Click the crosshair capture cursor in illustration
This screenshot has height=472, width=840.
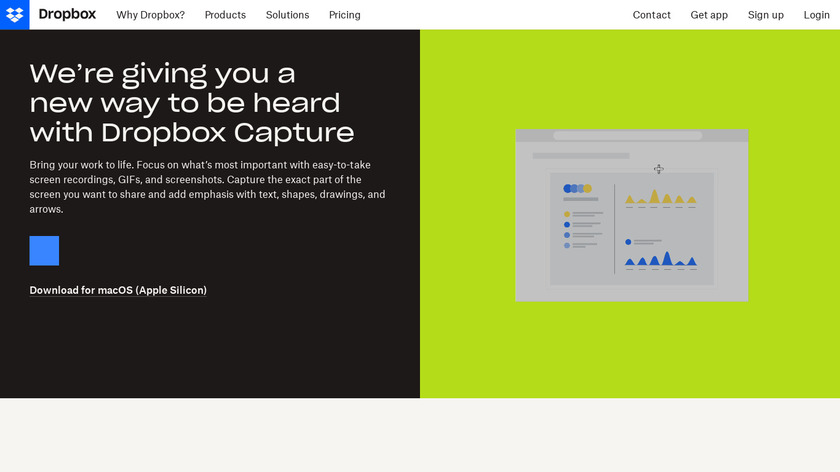point(658,169)
